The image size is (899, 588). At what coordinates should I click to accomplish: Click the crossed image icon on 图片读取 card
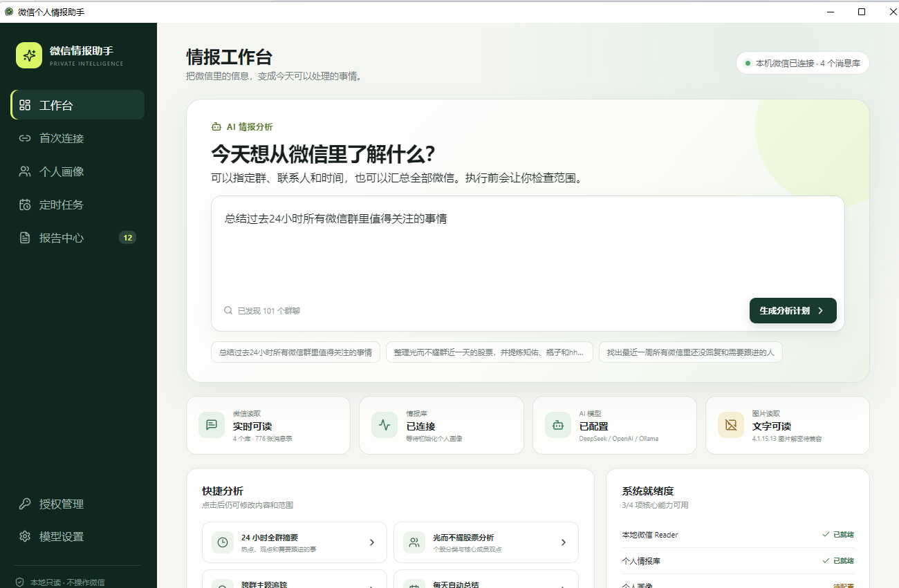(731, 425)
